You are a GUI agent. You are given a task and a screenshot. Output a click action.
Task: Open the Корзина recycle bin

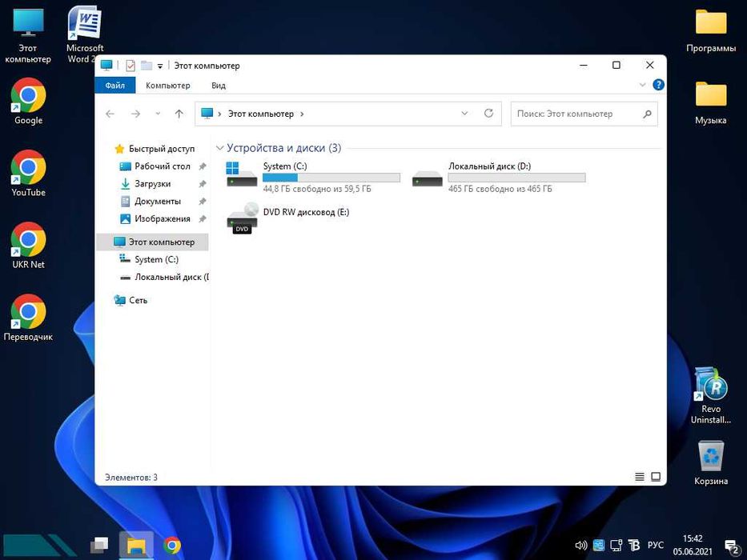point(711,457)
